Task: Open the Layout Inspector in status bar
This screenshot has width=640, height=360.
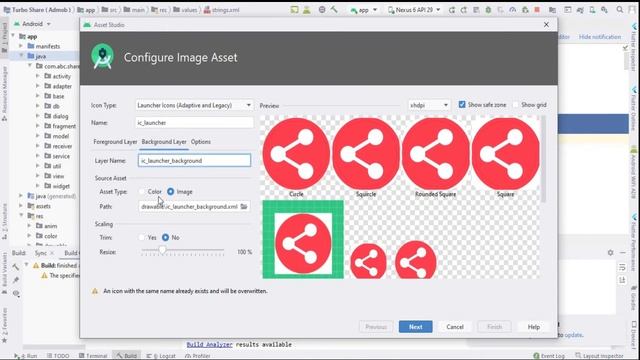Action: click(599, 356)
